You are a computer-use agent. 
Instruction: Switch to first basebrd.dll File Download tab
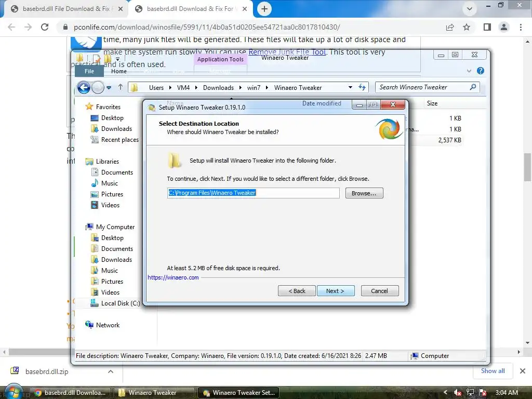coord(65,9)
